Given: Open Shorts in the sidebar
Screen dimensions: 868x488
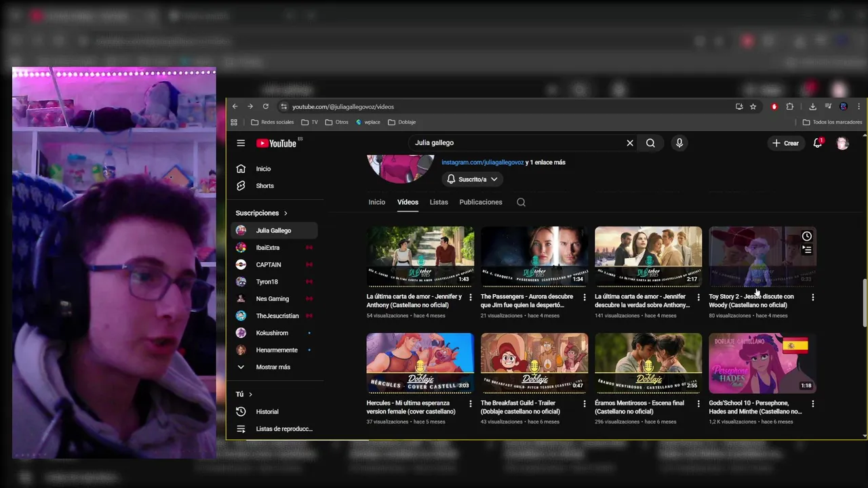Looking at the screenshot, I should (x=274, y=186).
